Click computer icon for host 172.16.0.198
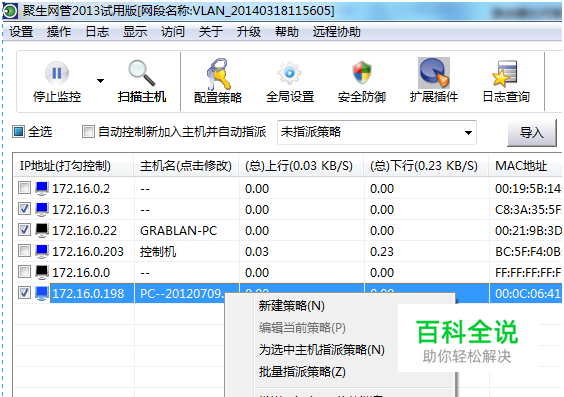 (x=42, y=293)
